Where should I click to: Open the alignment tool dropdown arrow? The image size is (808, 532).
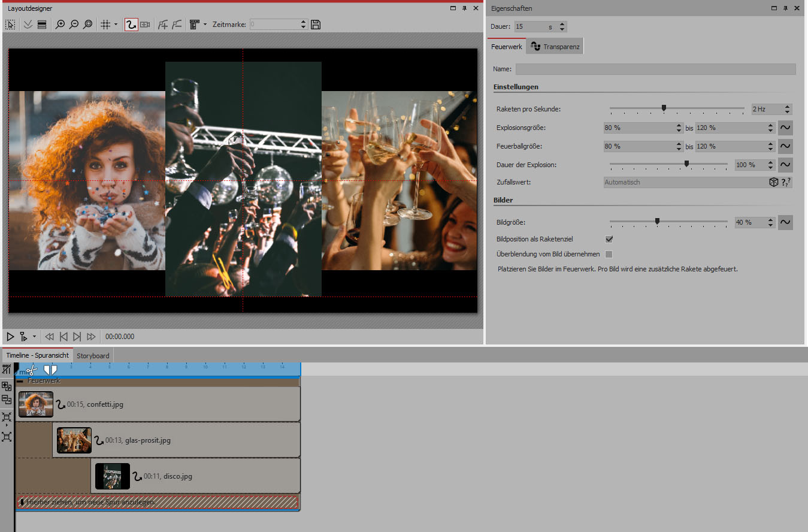coord(205,25)
